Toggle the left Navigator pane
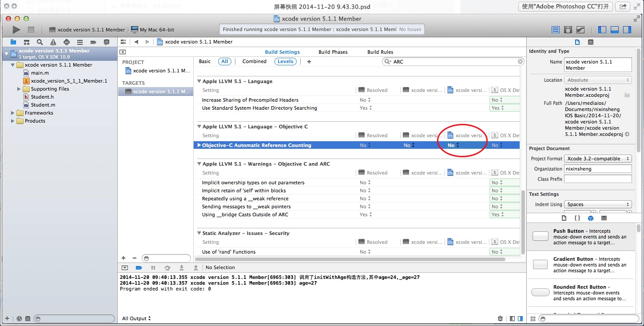Viewport: 644px width, 326px height. tap(602, 30)
